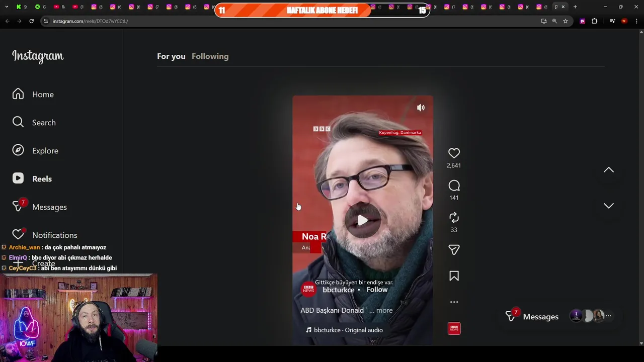Switch to the Following tab
644x362 pixels.
click(x=210, y=56)
